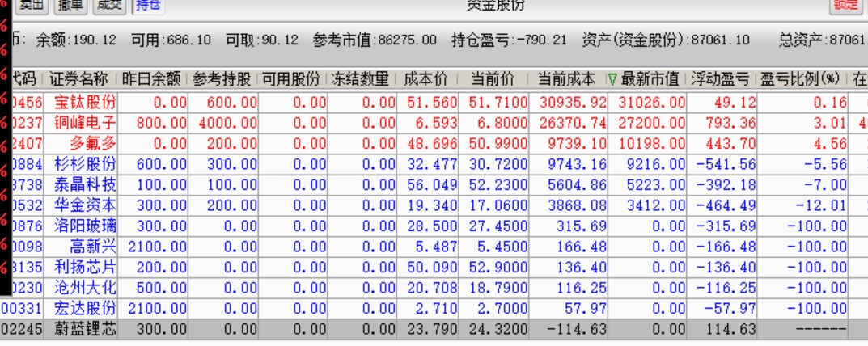Sort by 证券名称 column header

tap(78, 79)
